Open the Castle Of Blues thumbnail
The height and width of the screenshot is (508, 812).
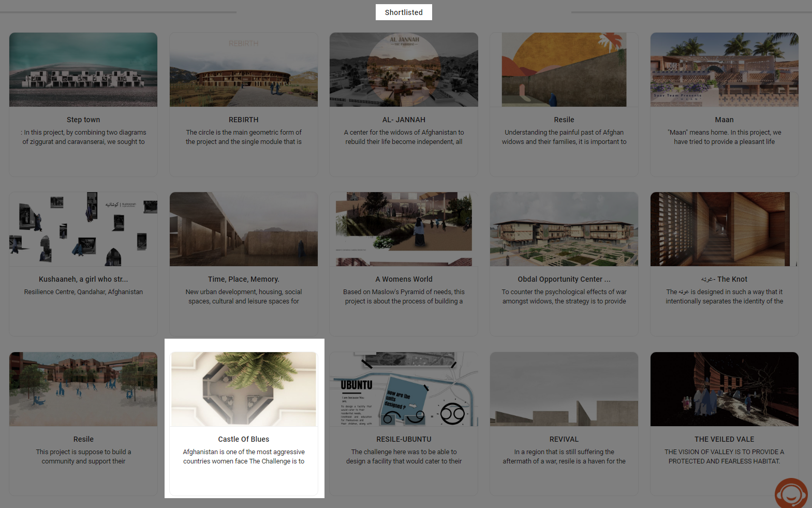[x=243, y=389]
